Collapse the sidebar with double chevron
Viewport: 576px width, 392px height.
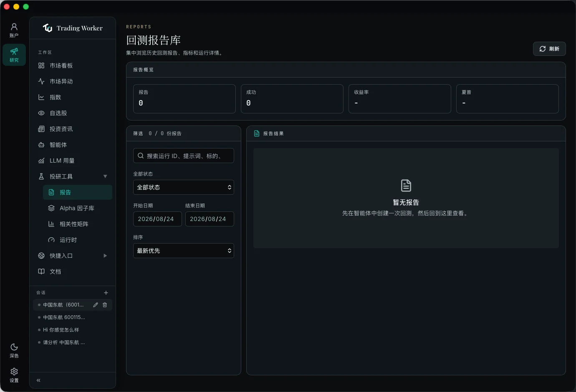tap(38, 380)
